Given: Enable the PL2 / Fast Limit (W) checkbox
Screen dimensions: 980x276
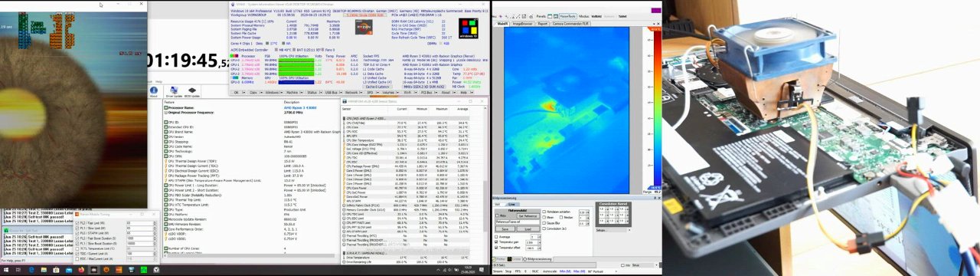Looking at the screenshot, I should click(77, 223).
